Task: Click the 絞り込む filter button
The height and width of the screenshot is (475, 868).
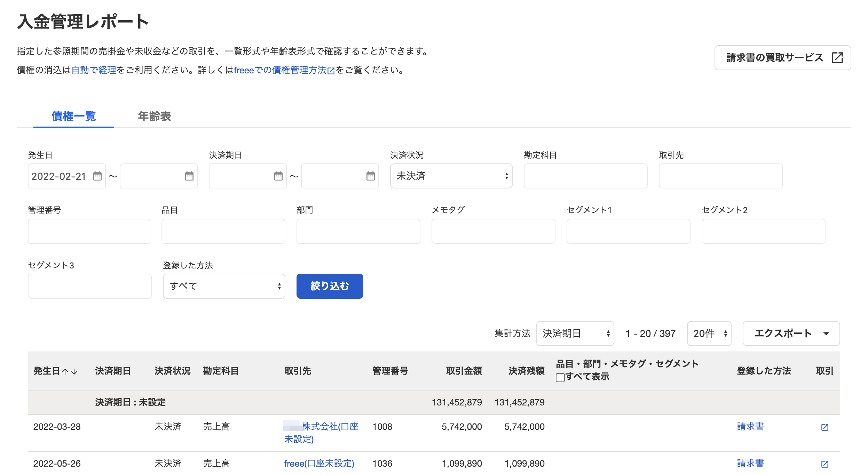Action: click(330, 286)
